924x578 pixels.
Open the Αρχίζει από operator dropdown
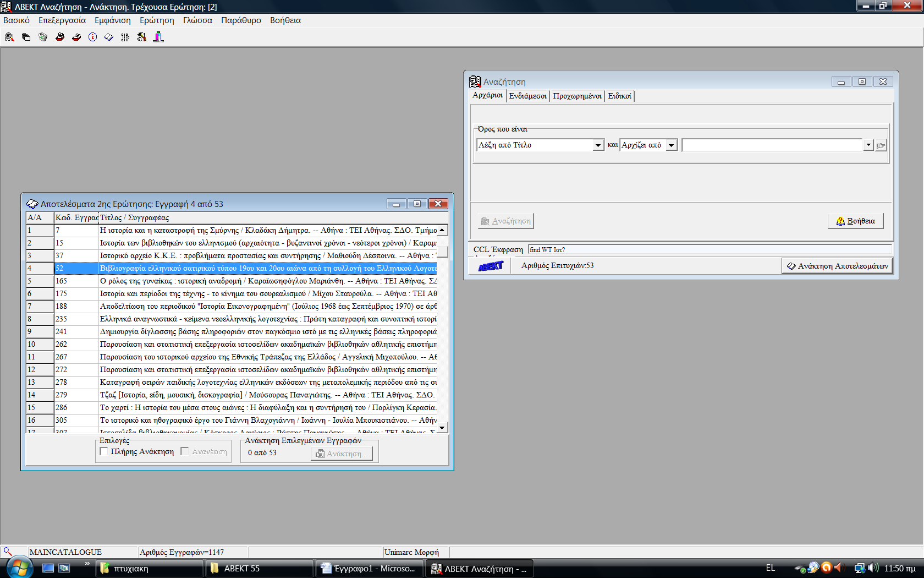point(672,145)
